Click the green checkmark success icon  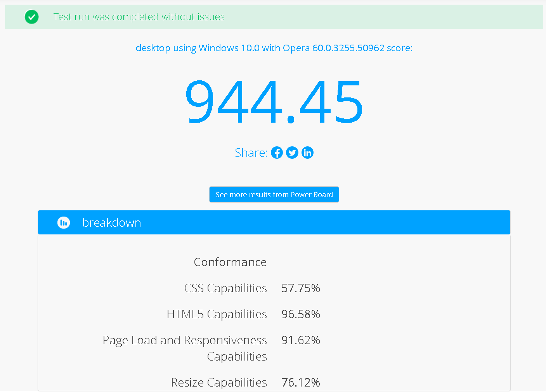coord(31,17)
